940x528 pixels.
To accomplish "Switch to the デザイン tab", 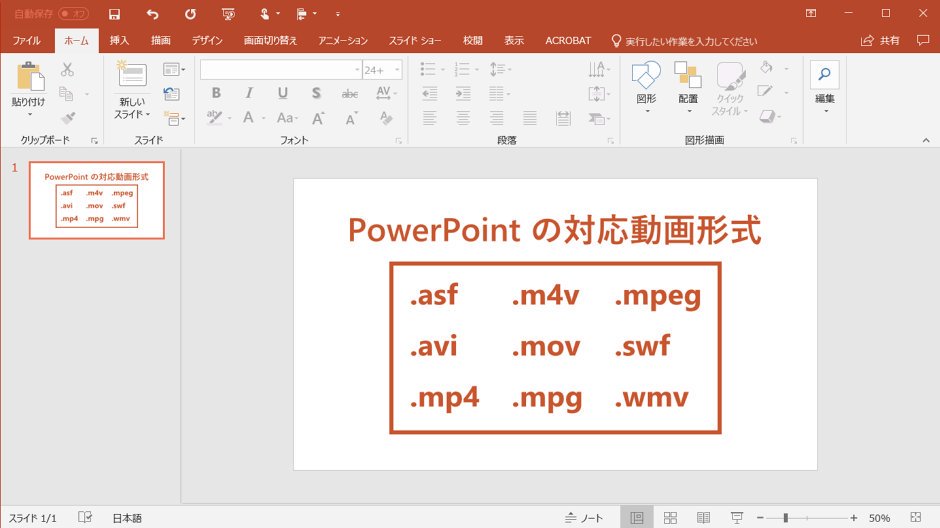I will point(207,40).
